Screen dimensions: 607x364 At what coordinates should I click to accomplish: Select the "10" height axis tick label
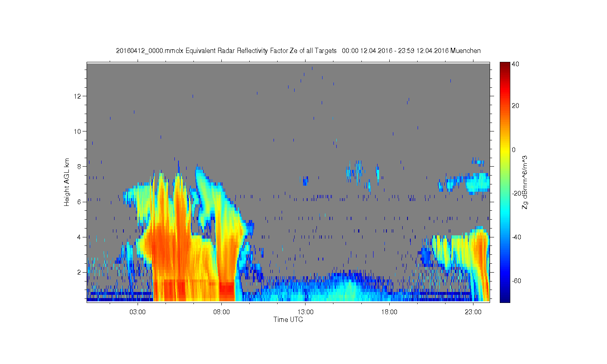click(78, 131)
